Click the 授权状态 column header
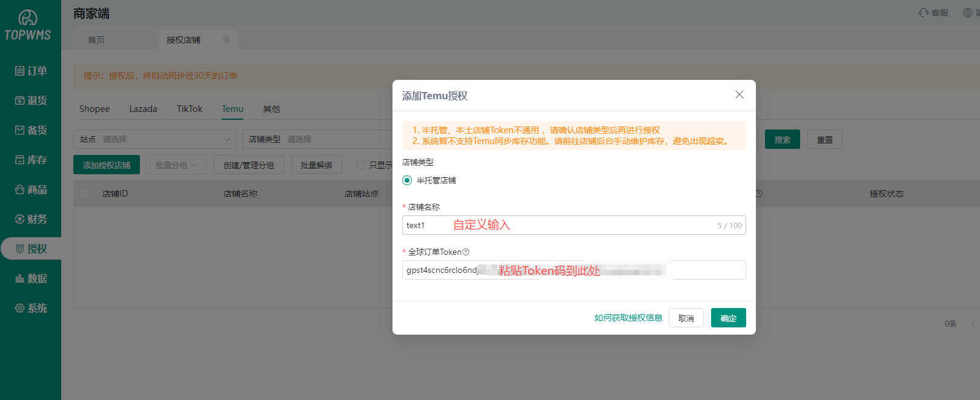This screenshot has width=980, height=400. pyautogui.click(x=887, y=194)
